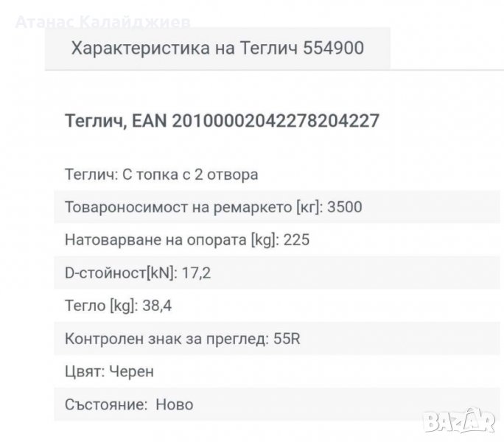Screen dimensions: 504x442
Task: Select the D-стойност[kN] row label
Action: [120, 273]
